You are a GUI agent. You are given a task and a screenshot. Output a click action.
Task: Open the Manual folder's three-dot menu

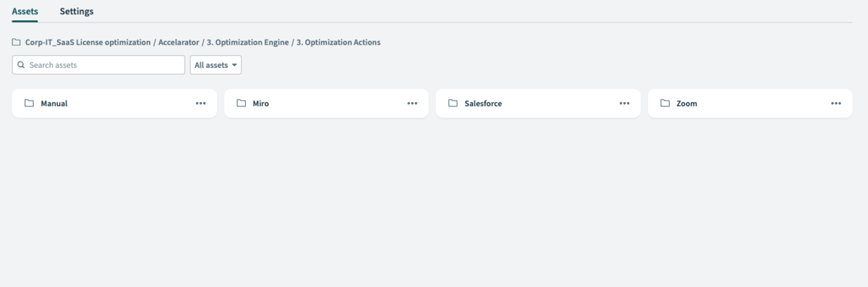point(200,103)
